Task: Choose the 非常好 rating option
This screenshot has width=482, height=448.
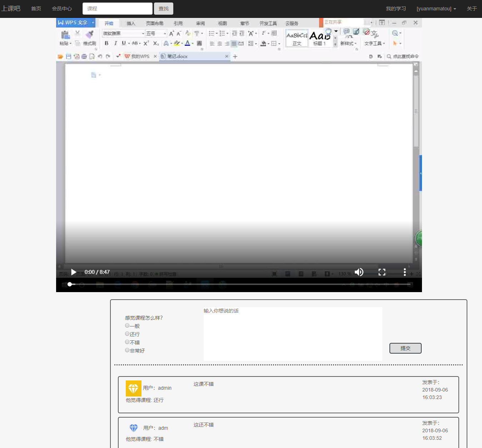Action: pos(127,350)
